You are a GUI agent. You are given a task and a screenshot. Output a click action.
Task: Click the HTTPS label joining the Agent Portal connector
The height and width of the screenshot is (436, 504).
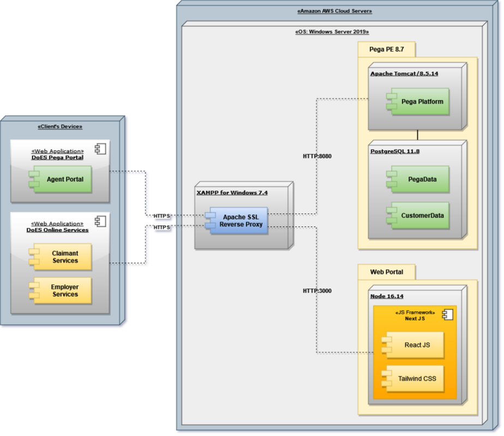[161, 216]
